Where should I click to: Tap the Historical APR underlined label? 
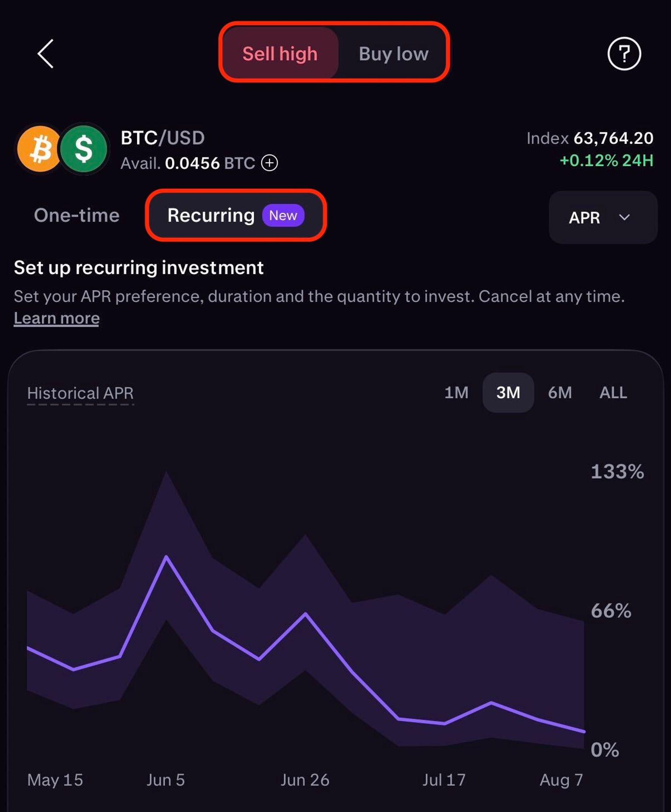pyautogui.click(x=80, y=393)
